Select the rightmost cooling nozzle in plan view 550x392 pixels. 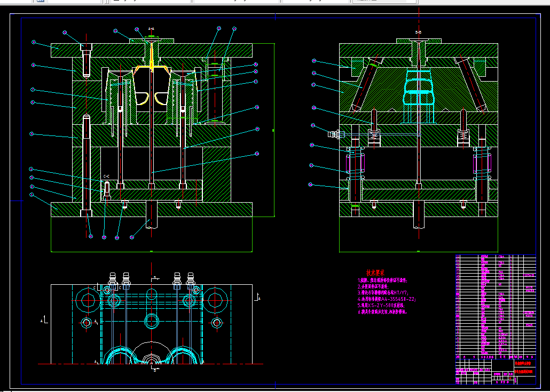pos(191,278)
